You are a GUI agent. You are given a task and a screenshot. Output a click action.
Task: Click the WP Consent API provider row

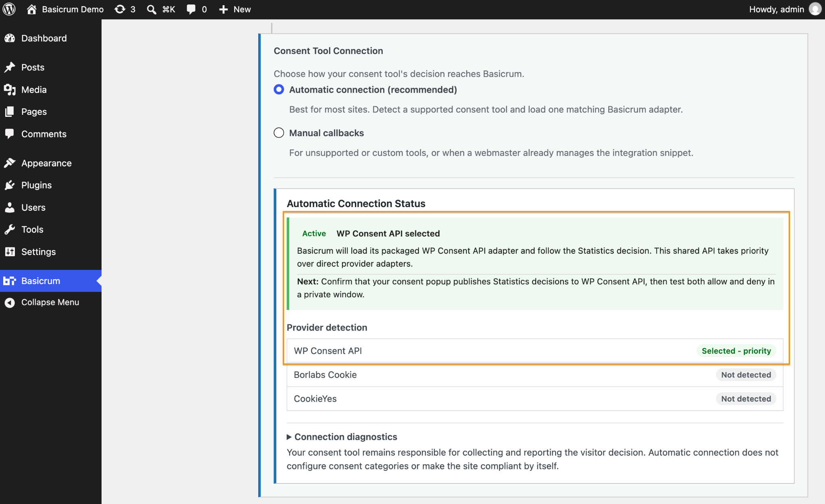pos(535,351)
